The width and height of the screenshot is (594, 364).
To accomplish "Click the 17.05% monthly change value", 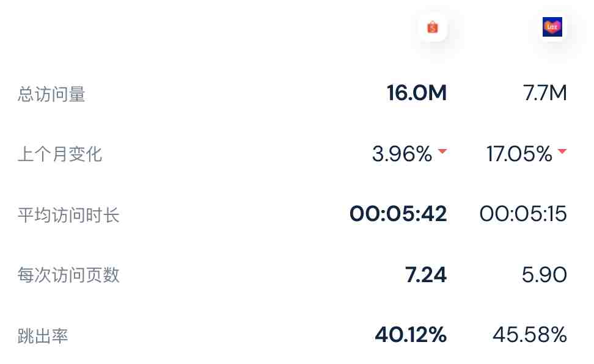I will click(x=519, y=154).
